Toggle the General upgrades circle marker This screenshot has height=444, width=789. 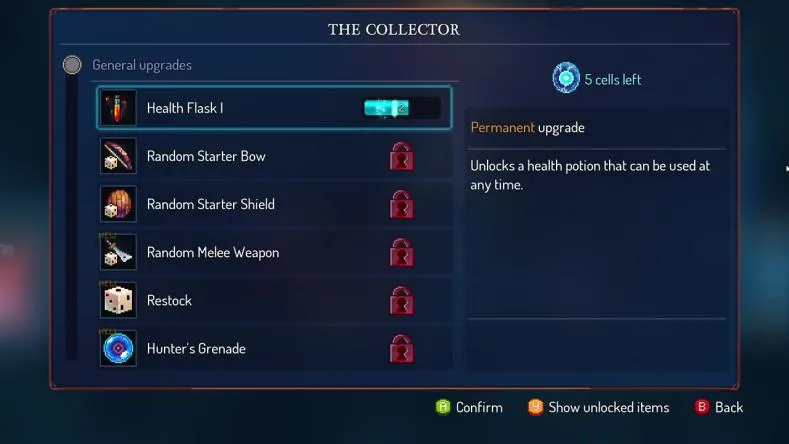[72, 65]
